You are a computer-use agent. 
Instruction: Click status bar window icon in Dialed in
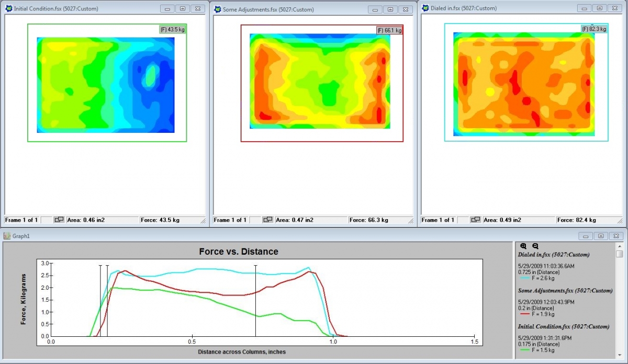click(x=475, y=220)
